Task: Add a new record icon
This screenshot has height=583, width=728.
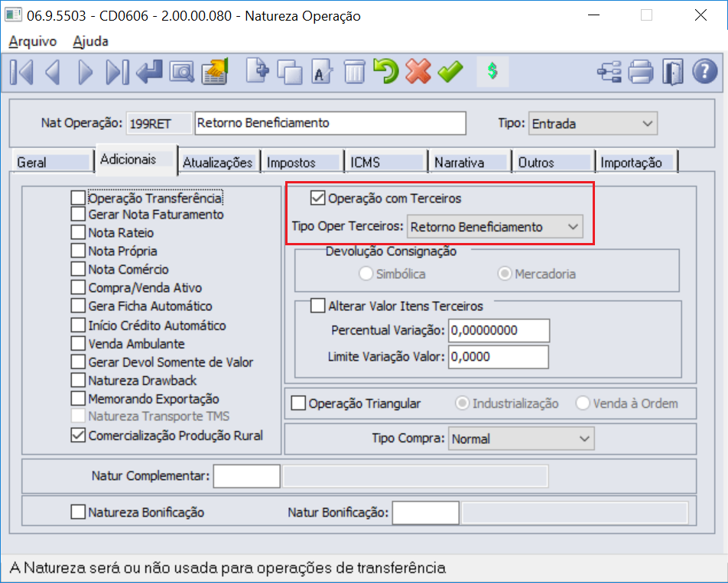Action: coord(257,71)
